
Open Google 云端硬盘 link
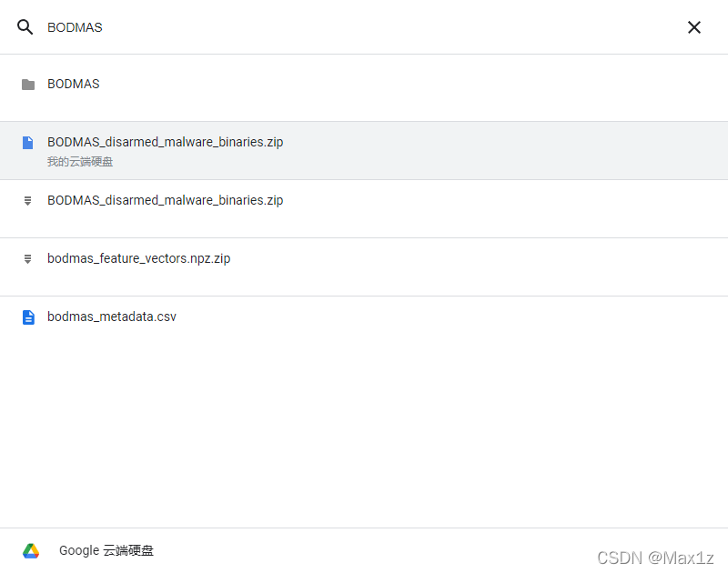[106, 550]
